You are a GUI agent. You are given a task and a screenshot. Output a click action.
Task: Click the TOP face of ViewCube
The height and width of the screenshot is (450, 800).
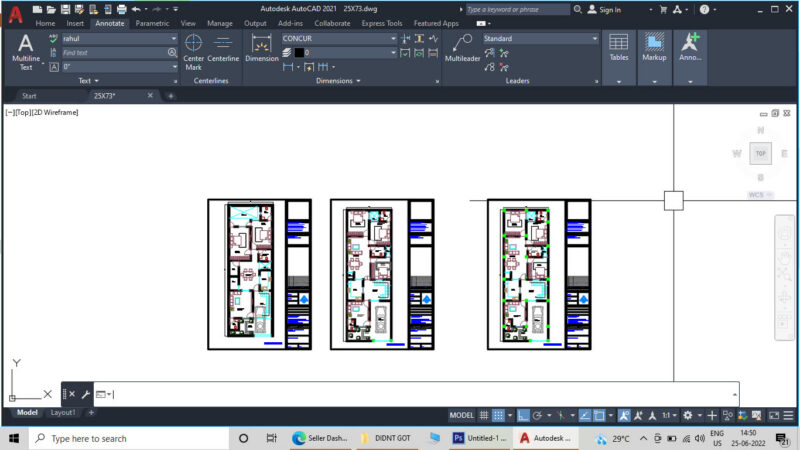(x=760, y=154)
